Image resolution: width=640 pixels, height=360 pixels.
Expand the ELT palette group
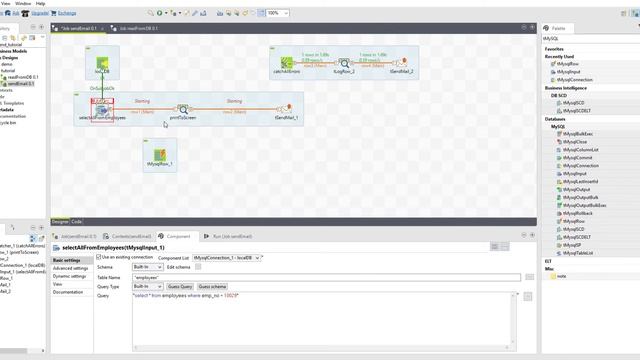coord(548,261)
